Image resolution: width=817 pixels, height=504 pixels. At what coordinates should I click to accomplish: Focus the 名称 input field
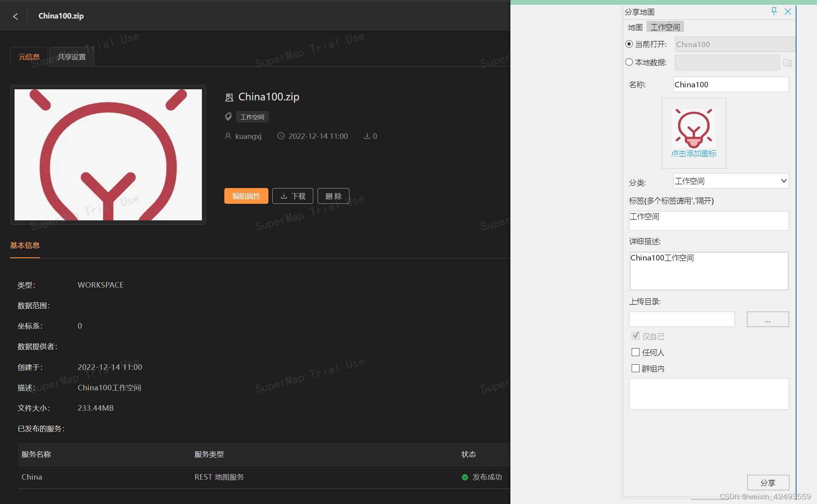point(731,85)
